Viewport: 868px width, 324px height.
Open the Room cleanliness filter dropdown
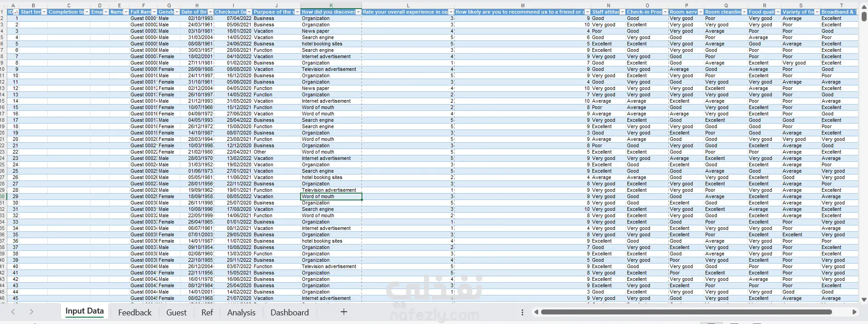click(x=744, y=12)
